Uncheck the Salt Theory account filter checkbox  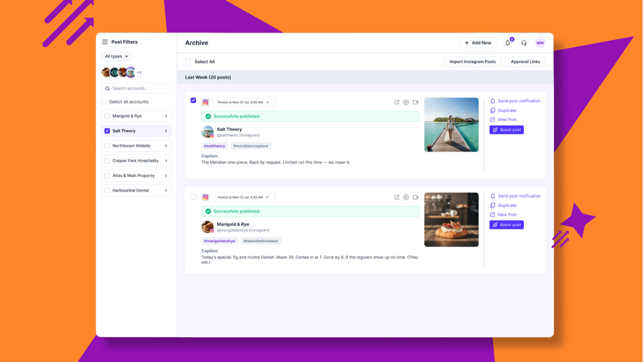(x=107, y=131)
